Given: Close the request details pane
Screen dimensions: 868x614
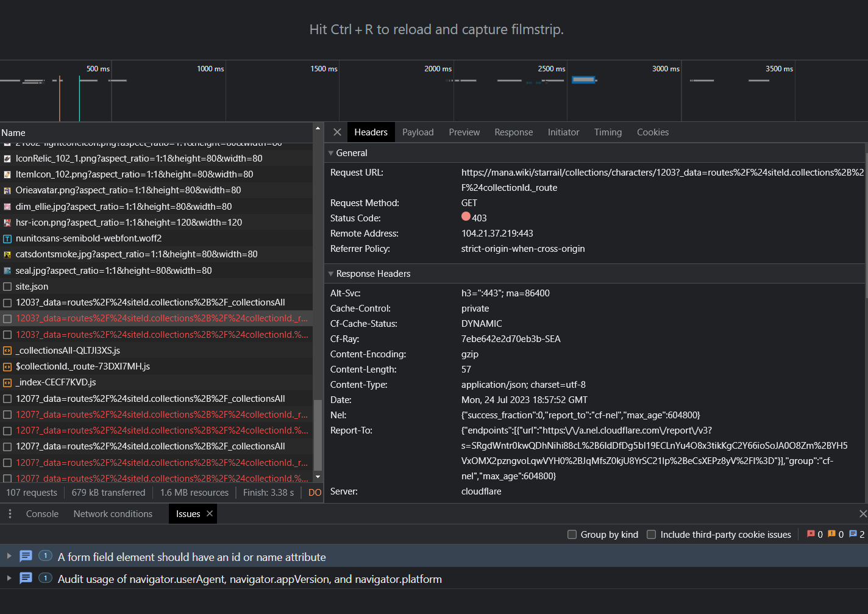Looking at the screenshot, I should (x=337, y=132).
